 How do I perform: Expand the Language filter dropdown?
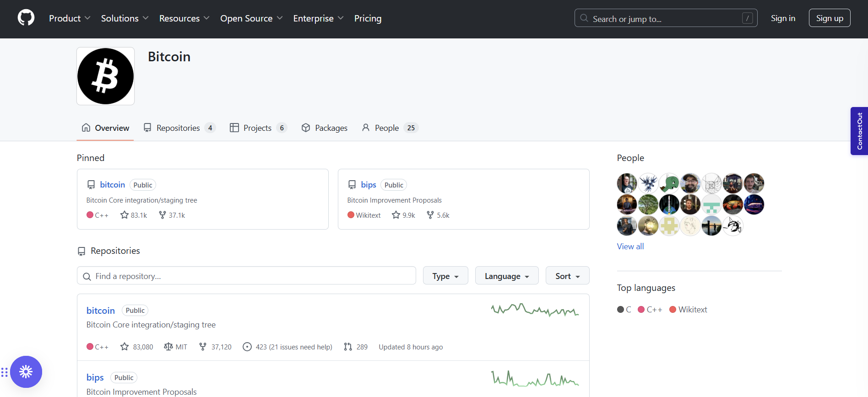click(506, 276)
